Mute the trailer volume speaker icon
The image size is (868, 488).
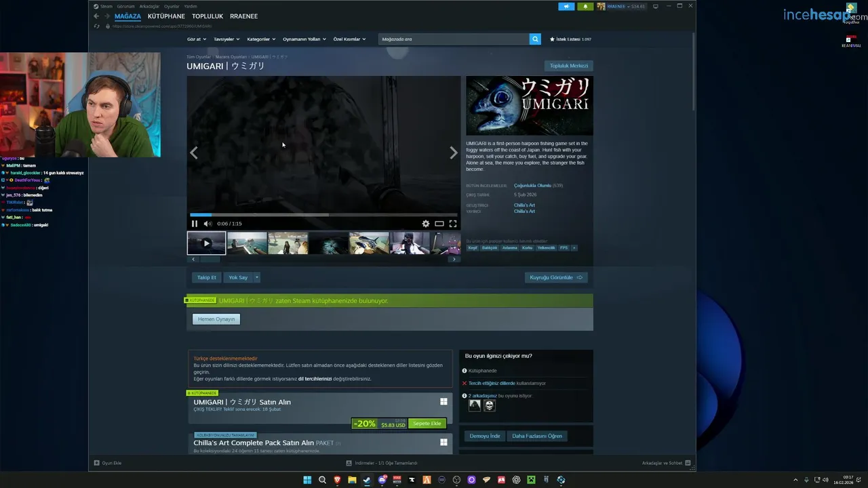pos(208,224)
